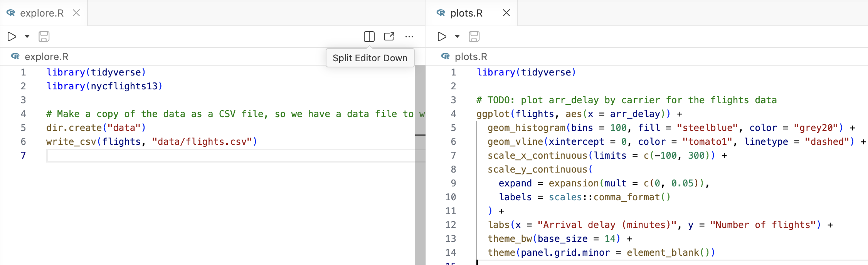Close the explore.R tab
The width and height of the screenshot is (868, 265).
point(76,13)
